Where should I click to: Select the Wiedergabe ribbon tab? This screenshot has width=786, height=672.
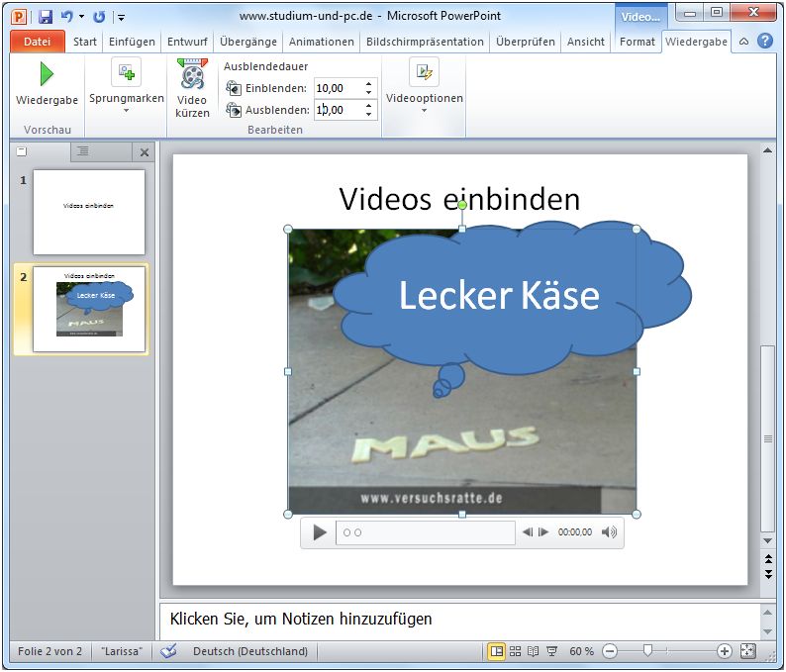[696, 42]
